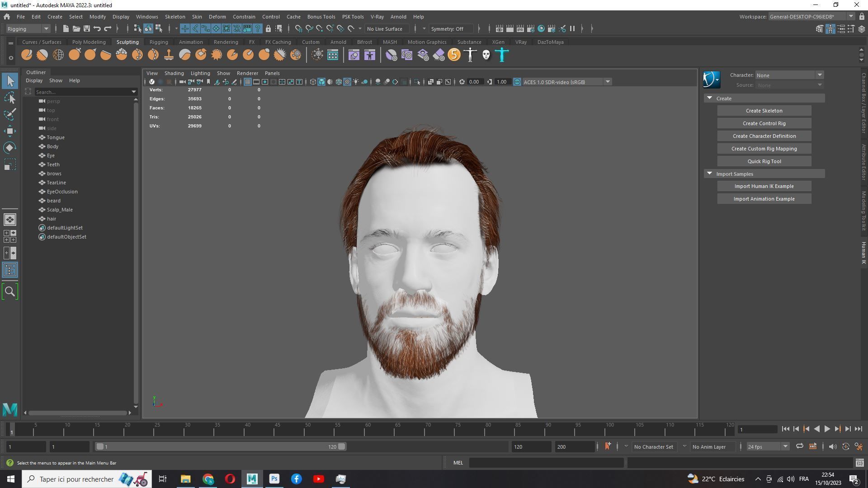Open the ACES color transform dropdown
868x488 pixels.
(x=567, y=82)
